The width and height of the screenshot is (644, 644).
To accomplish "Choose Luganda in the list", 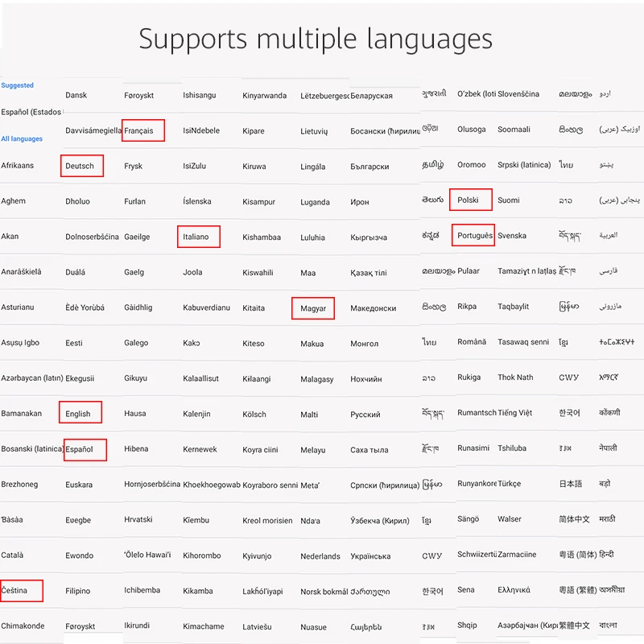I will click(x=315, y=202).
